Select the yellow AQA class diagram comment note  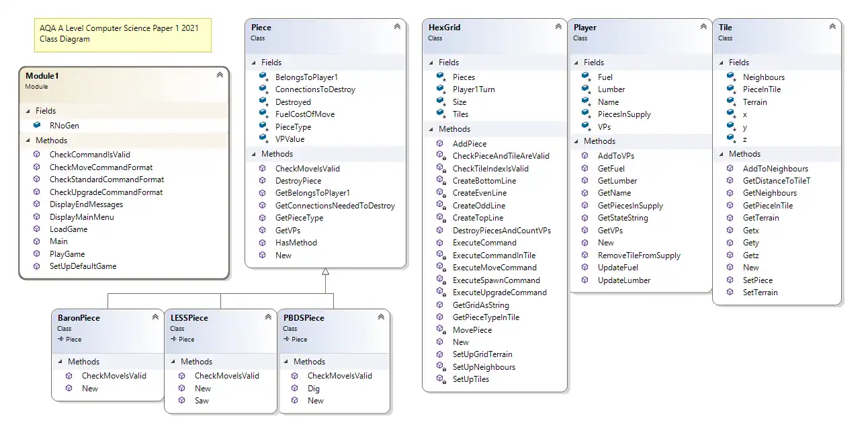[122, 34]
